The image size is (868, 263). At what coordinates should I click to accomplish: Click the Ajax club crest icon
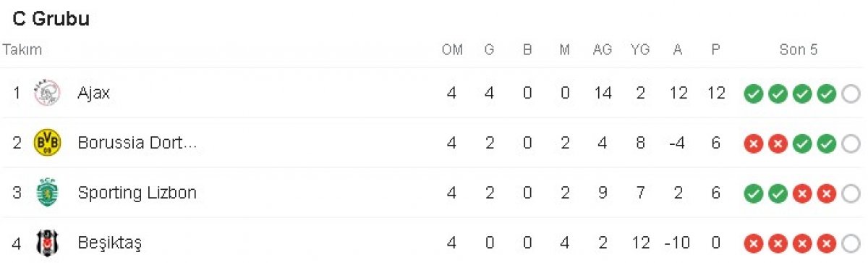(x=48, y=93)
